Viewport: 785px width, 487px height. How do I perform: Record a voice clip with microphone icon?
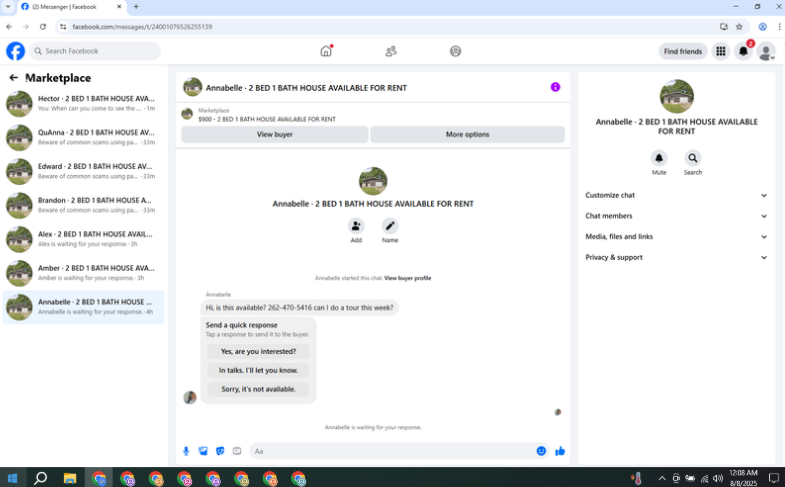(186, 451)
